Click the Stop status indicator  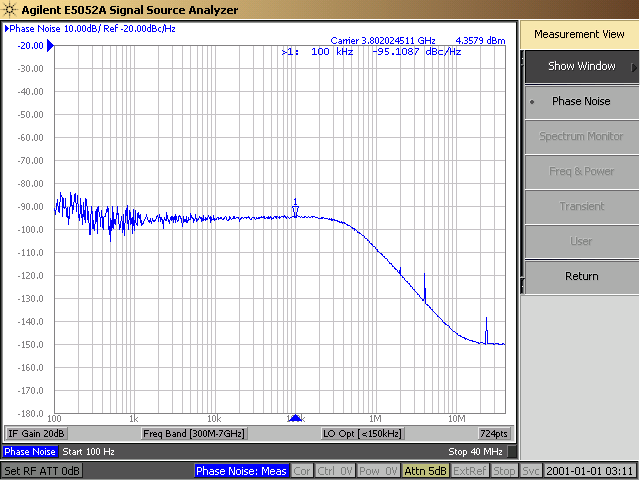click(504, 471)
